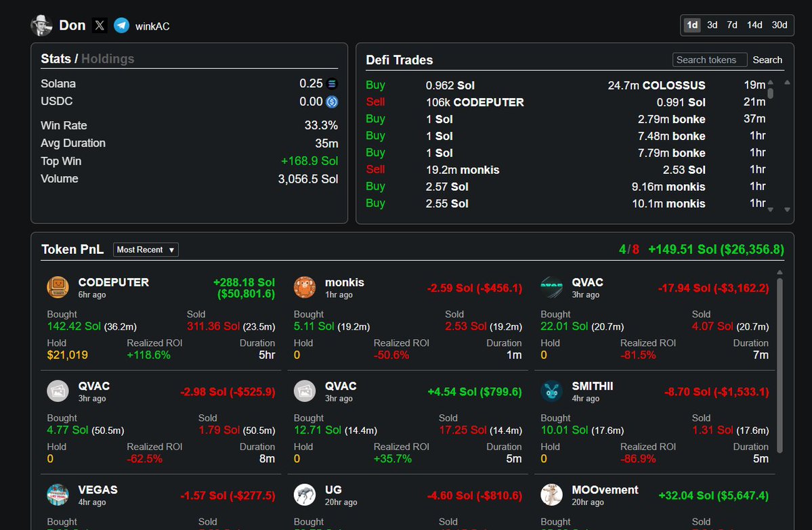Click the +149.51 Sol total PnL

716,250
